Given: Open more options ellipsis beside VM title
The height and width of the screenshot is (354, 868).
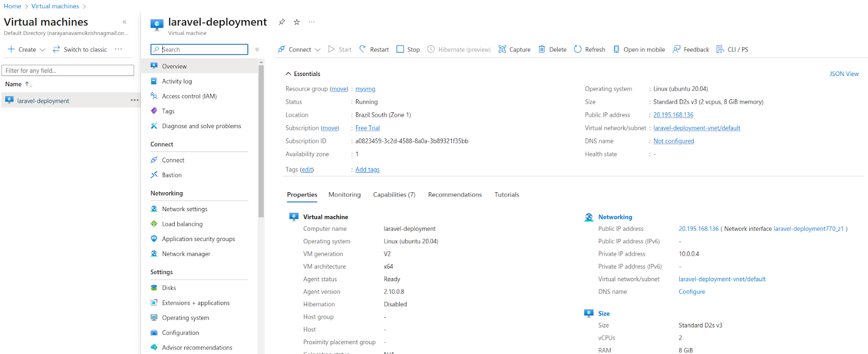Looking at the screenshot, I should [311, 22].
